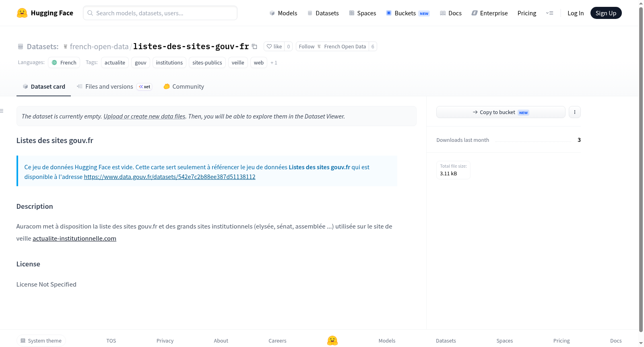Click Copy to bucket button
This screenshot has width=644, height=347.
[x=501, y=112]
